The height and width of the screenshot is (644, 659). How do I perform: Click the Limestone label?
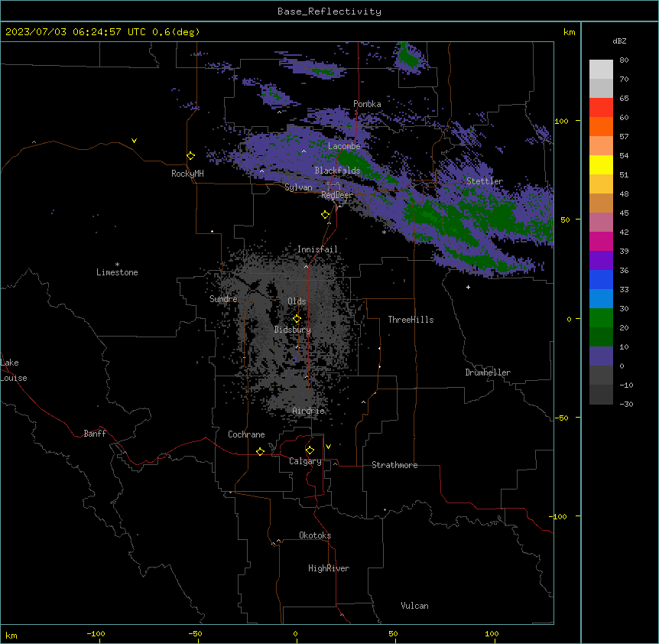click(117, 272)
